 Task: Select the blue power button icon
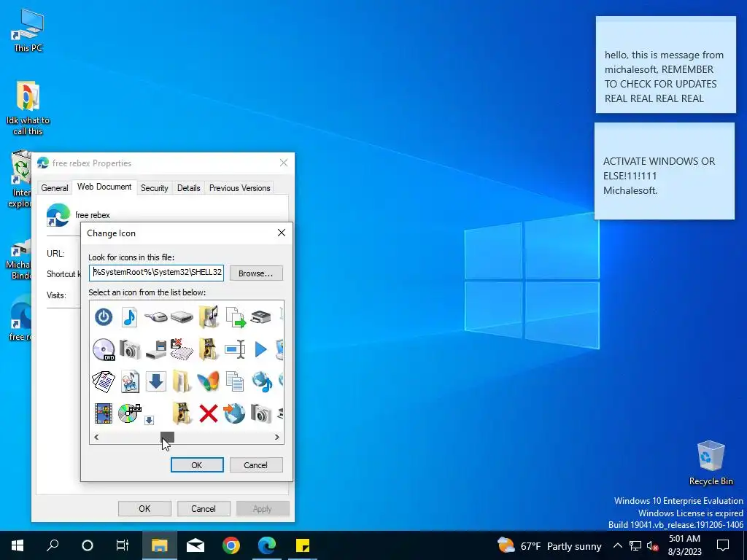click(104, 316)
